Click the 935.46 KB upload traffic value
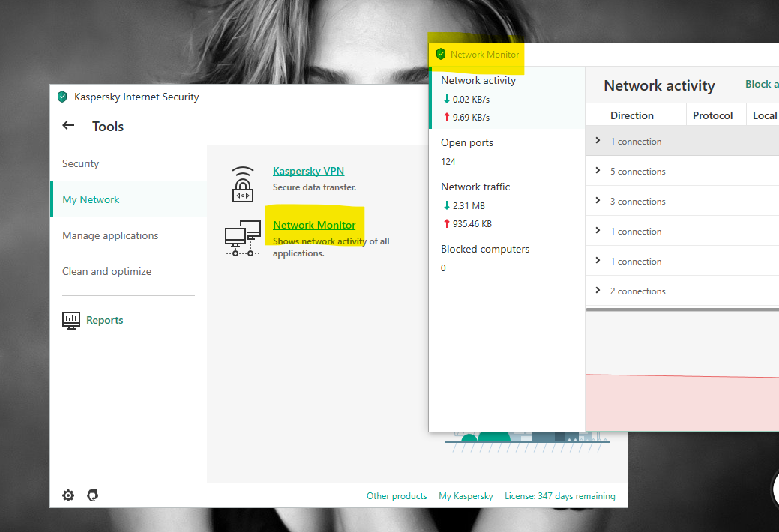 point(472,223)
